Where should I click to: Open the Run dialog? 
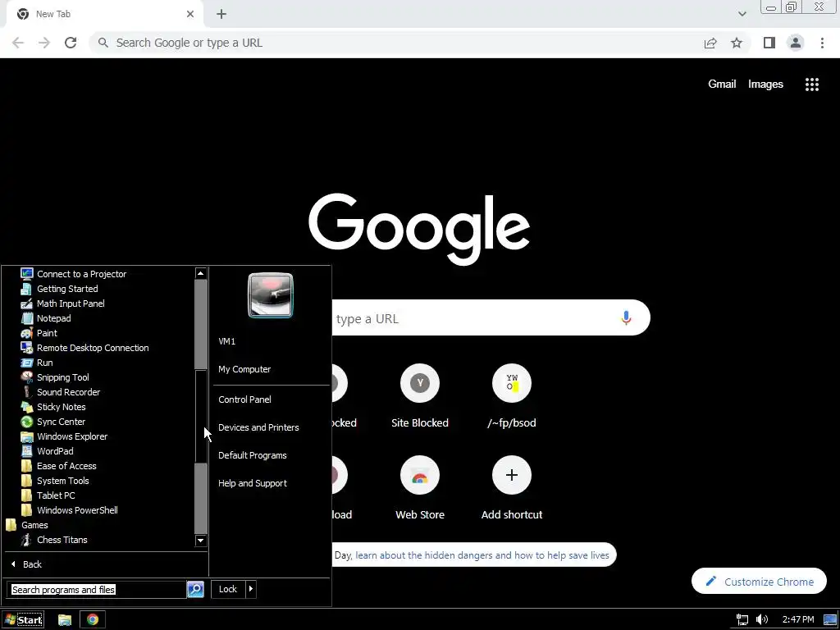coord(36,363)
